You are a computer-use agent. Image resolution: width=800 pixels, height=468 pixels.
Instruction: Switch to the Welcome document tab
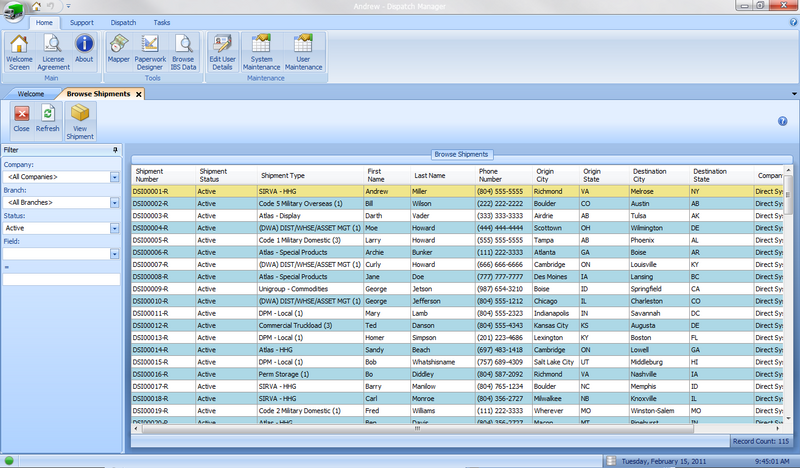(x=33, y=93)
